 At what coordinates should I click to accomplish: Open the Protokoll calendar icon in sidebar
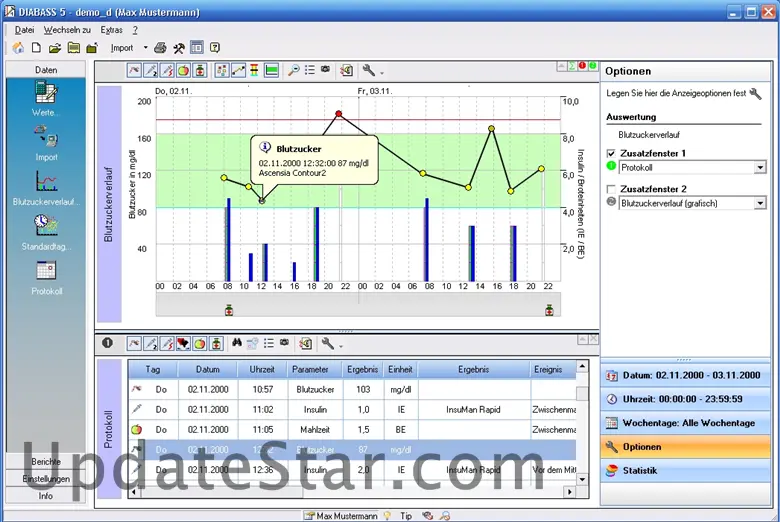(46, 271)
